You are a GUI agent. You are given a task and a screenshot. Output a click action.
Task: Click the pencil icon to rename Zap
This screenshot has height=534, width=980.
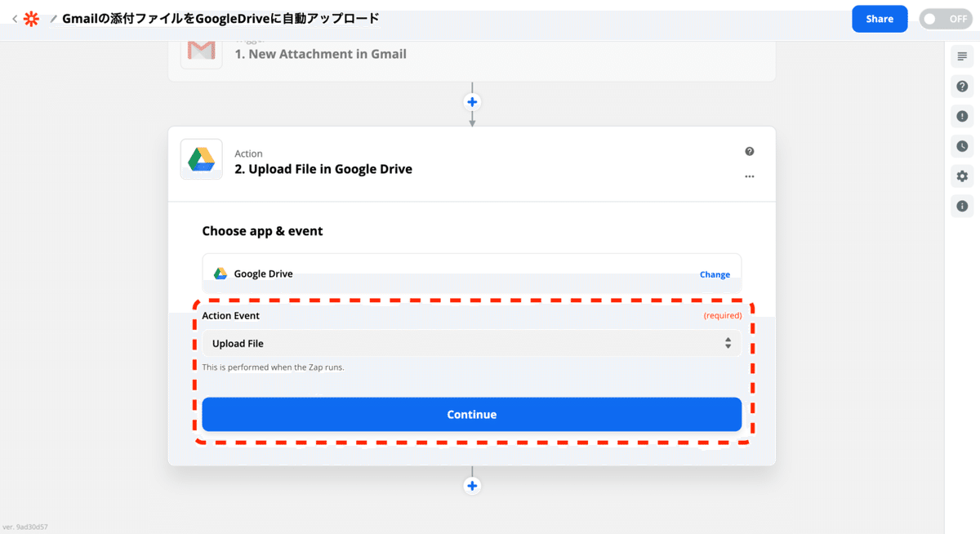click(x=54, y=19)
